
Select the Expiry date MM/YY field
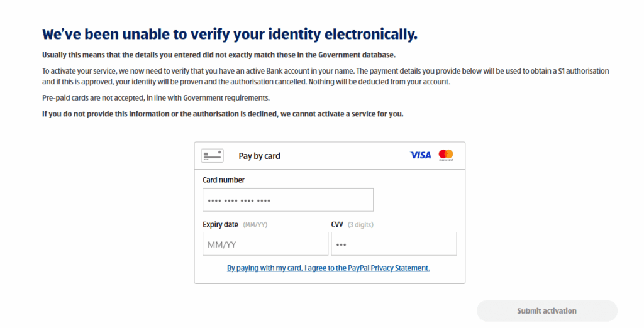(265, 244)
